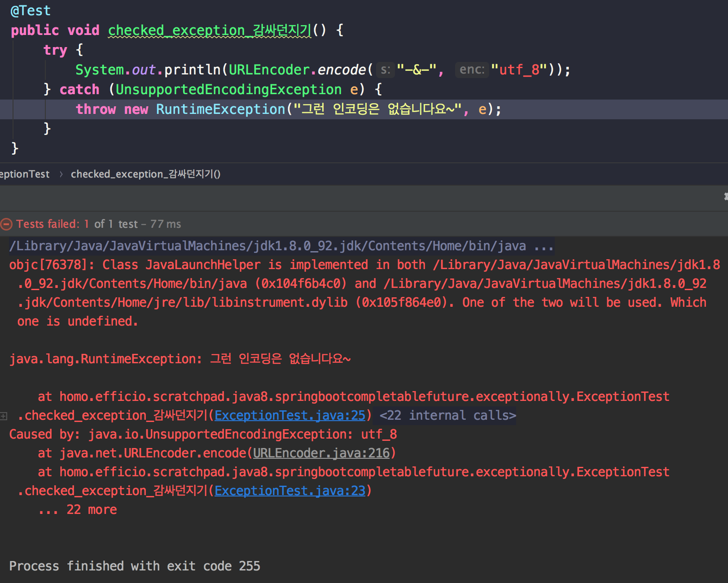Click URLEncoder in the println line
728x583 pixels.
point(269,70)
